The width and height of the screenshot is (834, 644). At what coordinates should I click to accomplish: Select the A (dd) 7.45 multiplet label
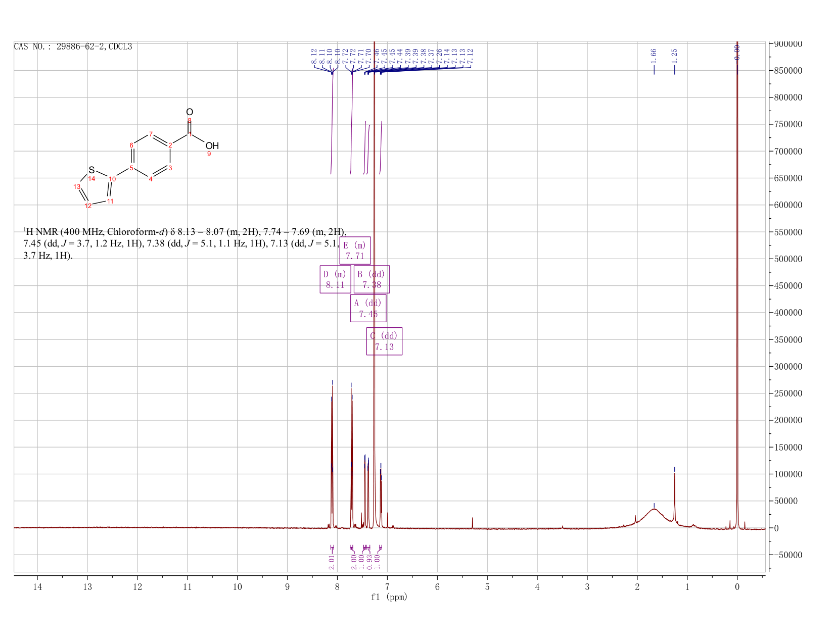click(368, 308)
